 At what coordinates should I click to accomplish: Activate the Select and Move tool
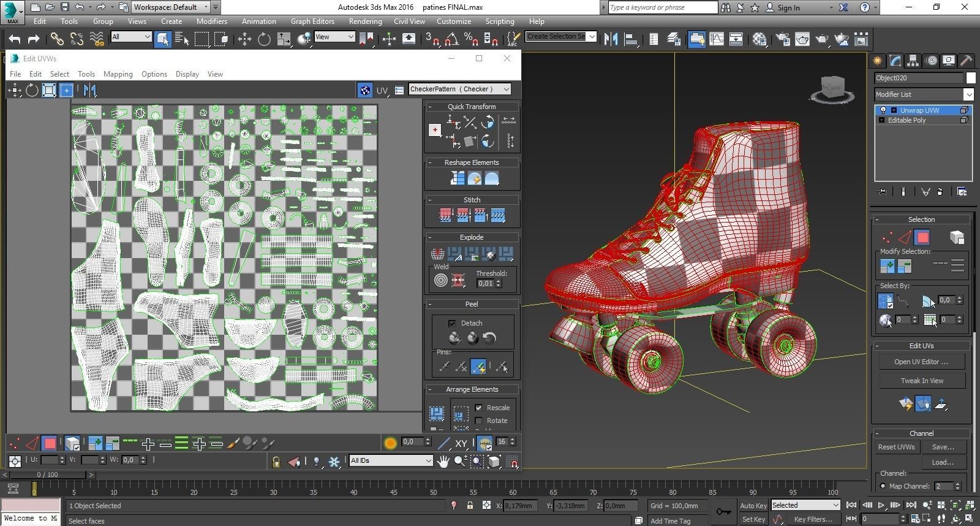[244, 39]
